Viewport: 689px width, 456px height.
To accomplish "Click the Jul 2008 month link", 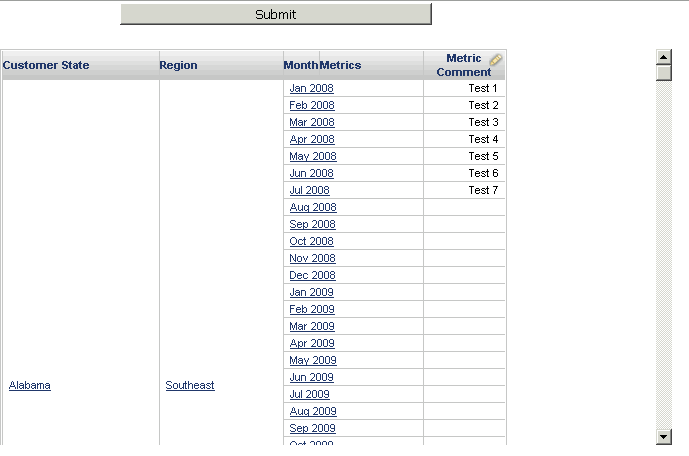I will [309, 190].
